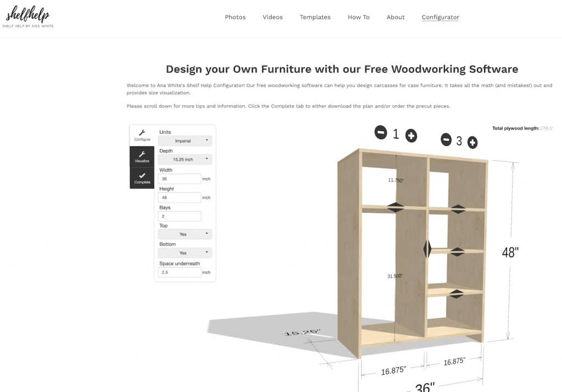562x392 pixels.
Task: Go to the How To page
Action: (358, 17)
